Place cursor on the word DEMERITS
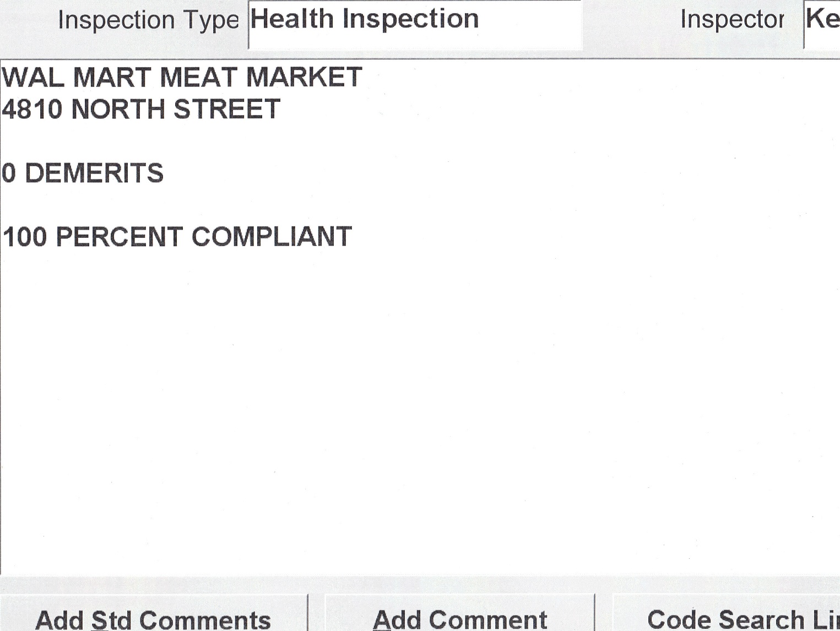This screenshot has height=631, width=840. click(x=94, y=173)
